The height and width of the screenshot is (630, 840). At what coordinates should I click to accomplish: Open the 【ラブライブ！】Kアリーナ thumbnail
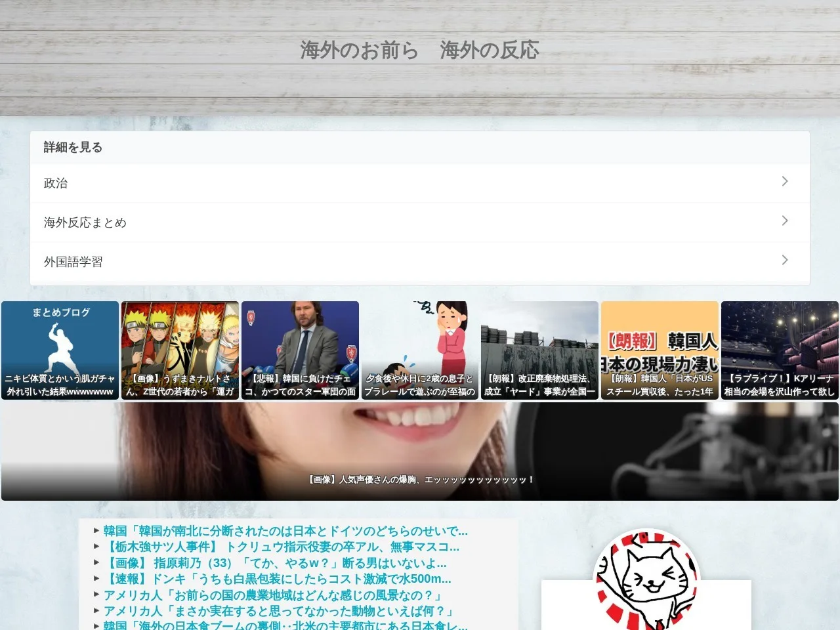(780, 350)
